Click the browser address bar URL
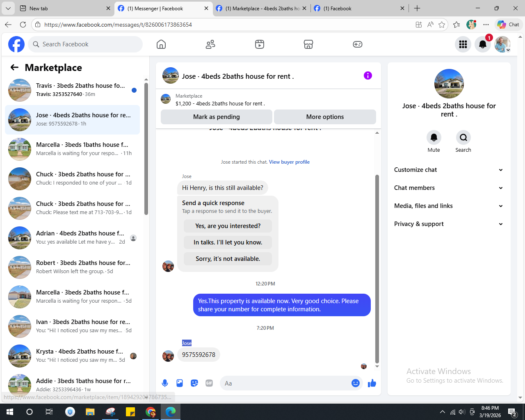 pyautogui.click(x=118, y=25)
